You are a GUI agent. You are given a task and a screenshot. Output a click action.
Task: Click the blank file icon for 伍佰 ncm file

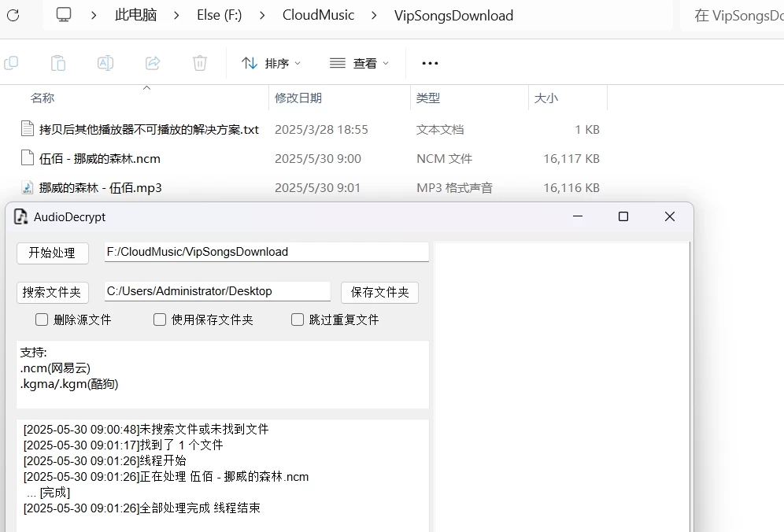point(28,157)
